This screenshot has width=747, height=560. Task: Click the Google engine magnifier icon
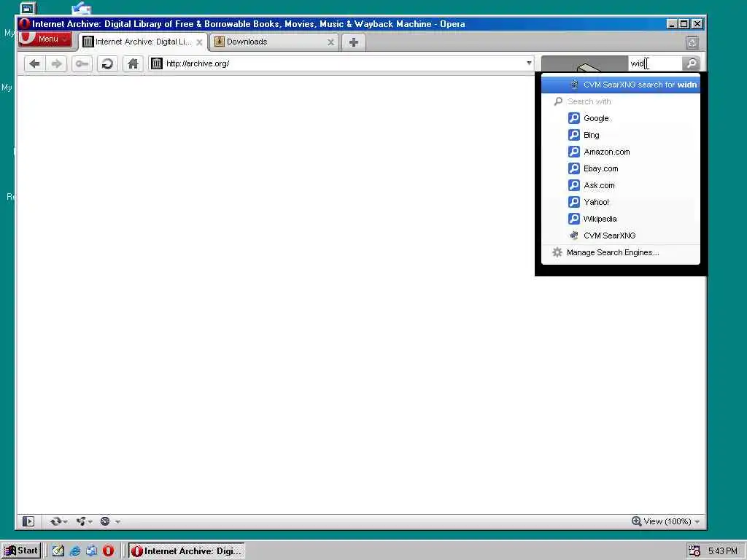[574, 118]
